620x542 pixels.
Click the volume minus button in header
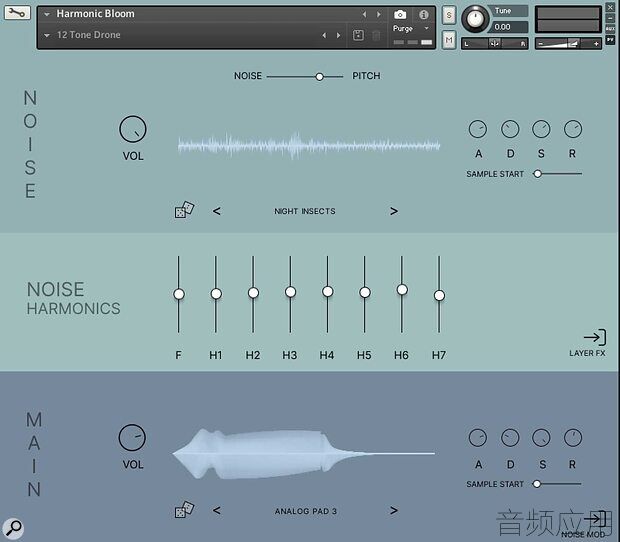(541, 44)
